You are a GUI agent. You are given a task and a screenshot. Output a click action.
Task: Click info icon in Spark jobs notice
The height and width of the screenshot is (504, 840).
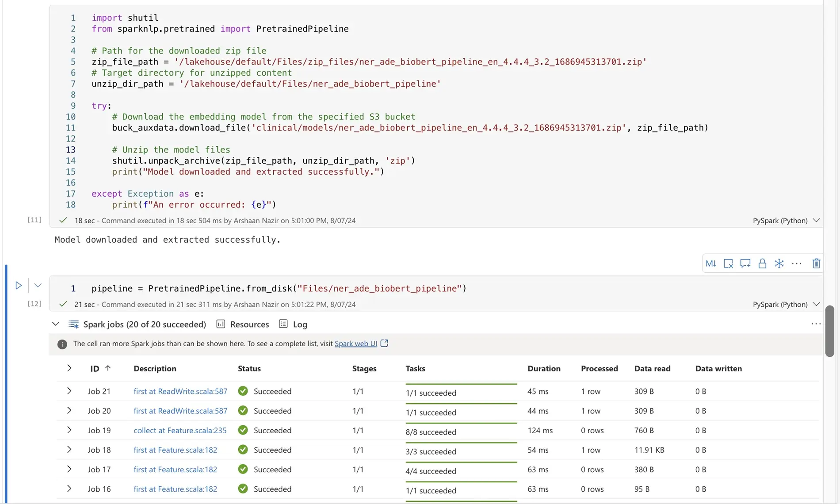[x=62, y=344]
